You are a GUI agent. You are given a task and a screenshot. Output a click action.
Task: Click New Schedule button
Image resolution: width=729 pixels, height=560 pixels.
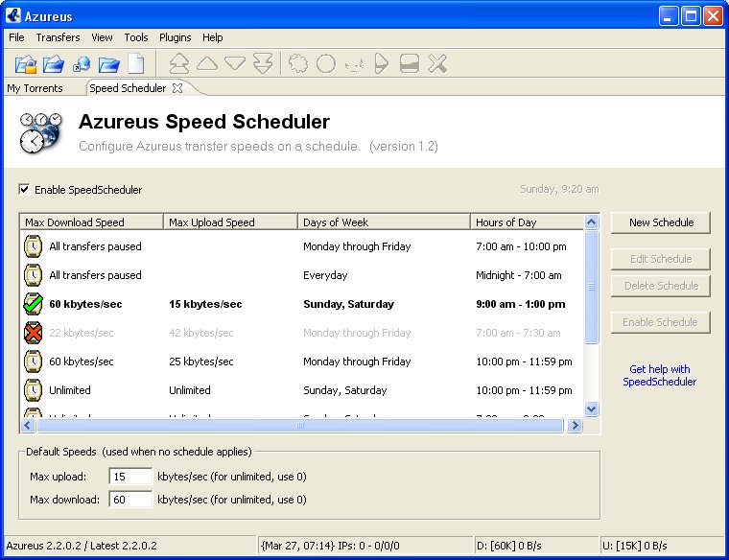pyautogui.click(x=661, y=222)
